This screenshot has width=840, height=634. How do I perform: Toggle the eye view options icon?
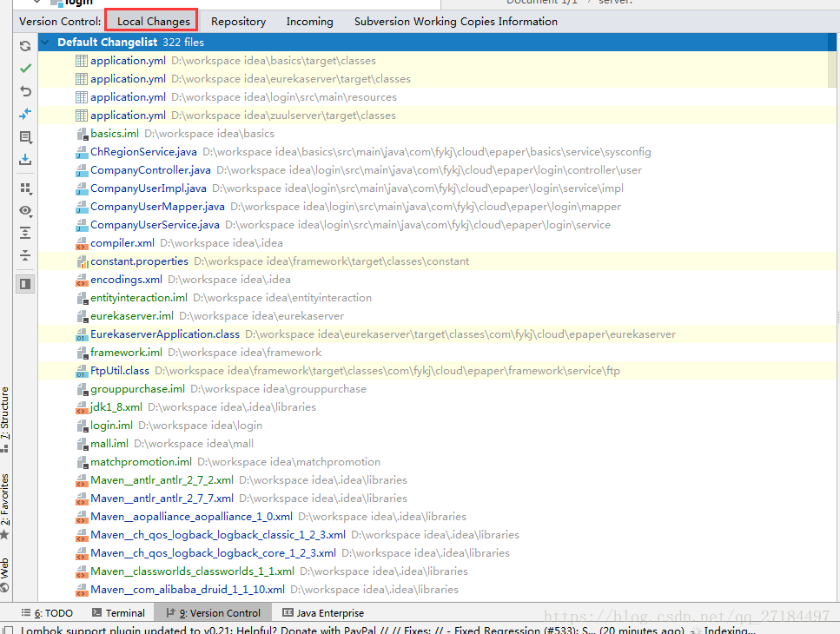25,211
